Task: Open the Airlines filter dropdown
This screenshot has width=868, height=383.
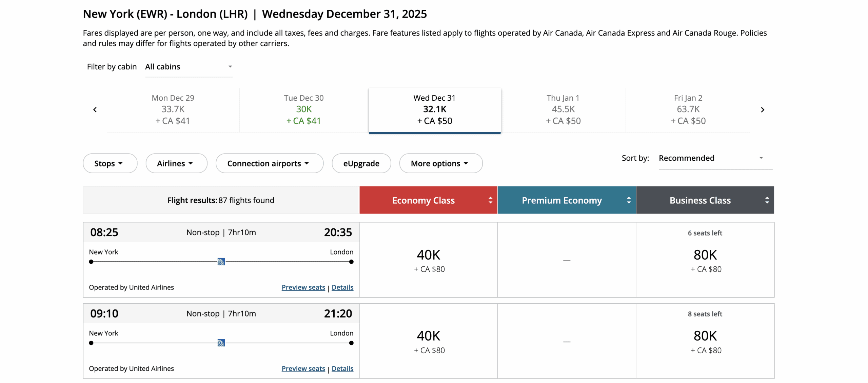Action: (x=176, y=163)
